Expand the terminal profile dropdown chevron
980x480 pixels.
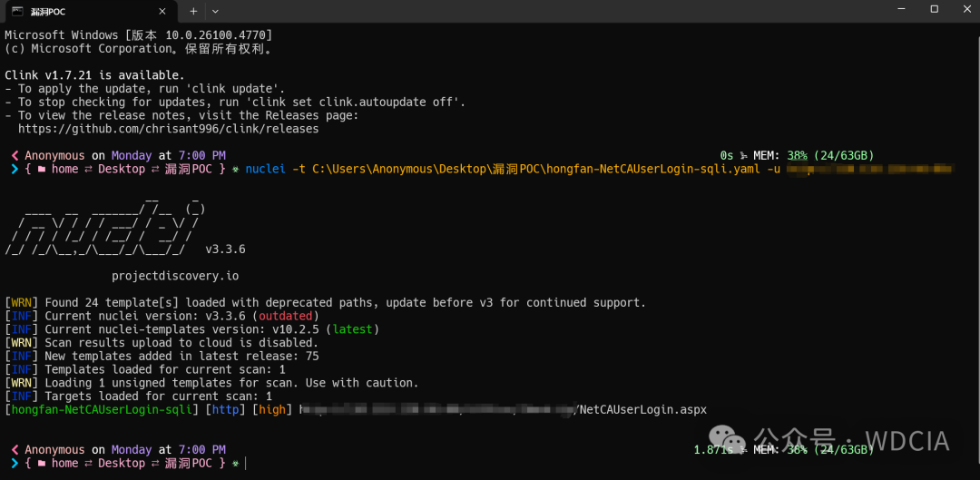pos(215,11)
